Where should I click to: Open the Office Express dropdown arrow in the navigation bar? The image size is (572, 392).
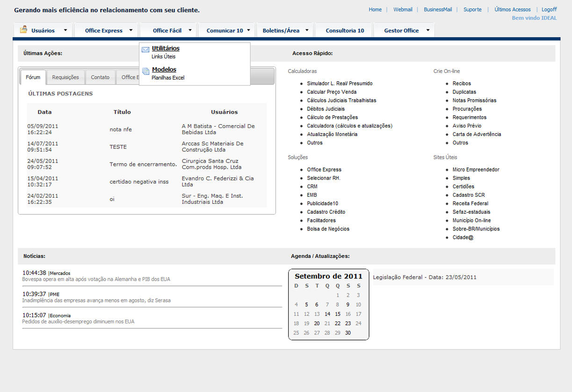[x=131, y=30]
